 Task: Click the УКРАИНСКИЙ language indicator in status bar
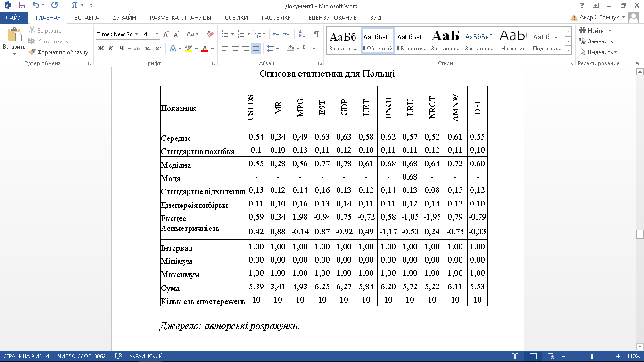point(146,356)
